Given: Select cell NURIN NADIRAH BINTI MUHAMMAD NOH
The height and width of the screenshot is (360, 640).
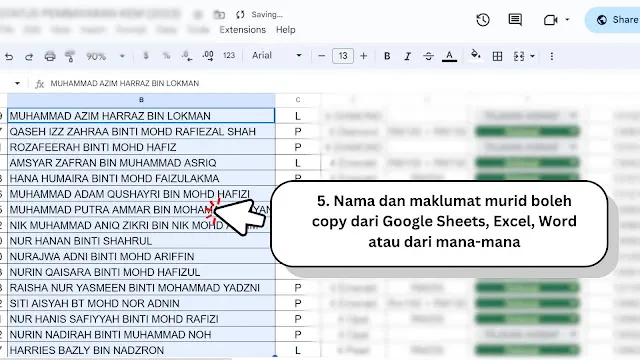Looking at the screenshot, I should tap(141, 335).
